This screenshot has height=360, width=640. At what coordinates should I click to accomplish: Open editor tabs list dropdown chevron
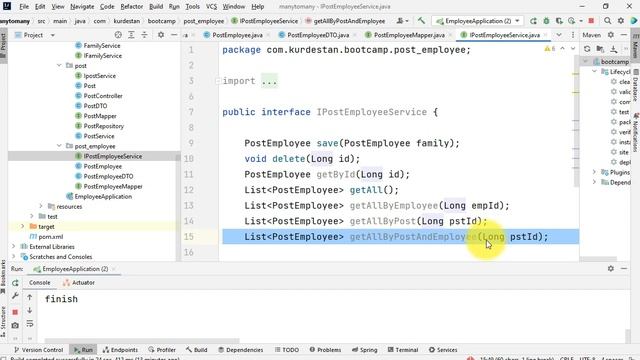[559, 35]
